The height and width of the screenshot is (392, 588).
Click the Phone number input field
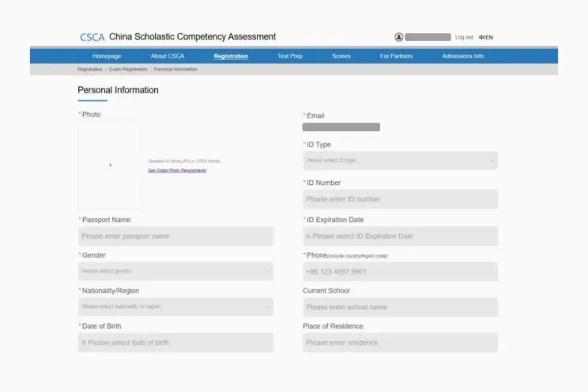click(400, 272)
